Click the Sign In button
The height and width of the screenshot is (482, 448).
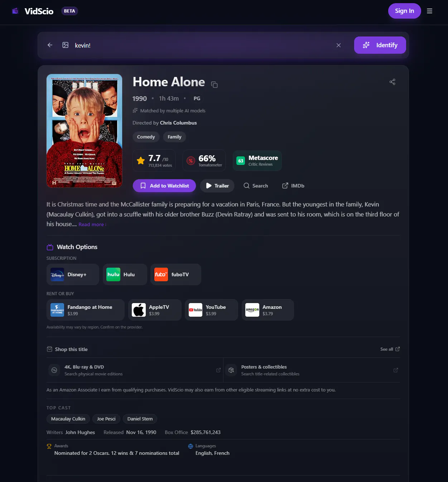click(x=405, y=11)
